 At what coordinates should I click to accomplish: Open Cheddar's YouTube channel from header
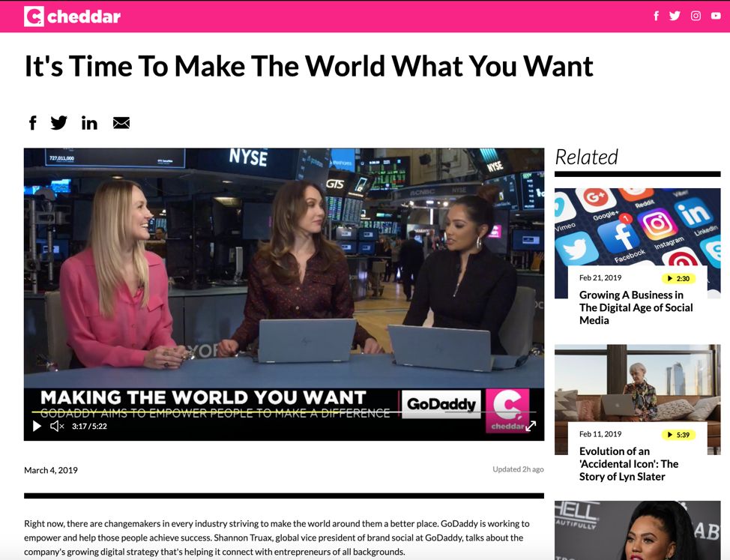click(x=716, y=16)
